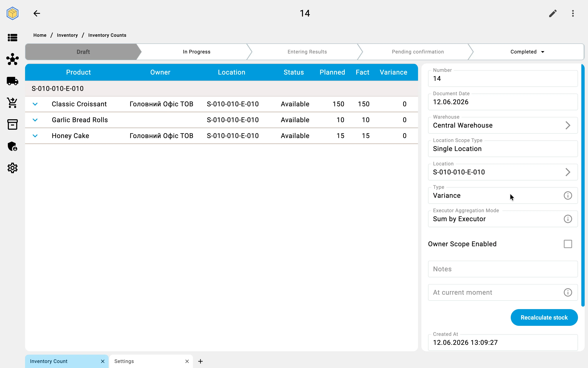Show info for Executor Aggregation Mode
The image size is (588, 368).
pyautogui.click(x=568, y=219)
